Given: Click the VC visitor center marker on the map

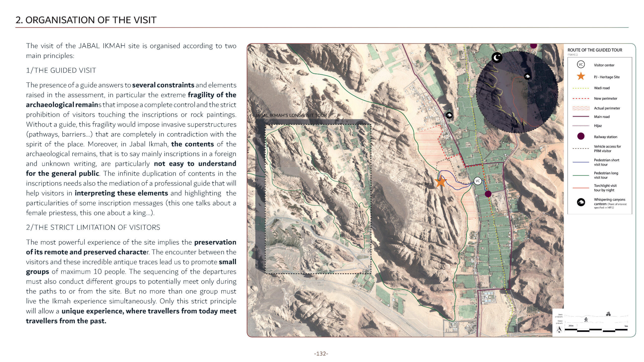Looking at the screenshot, I should 477,181.
